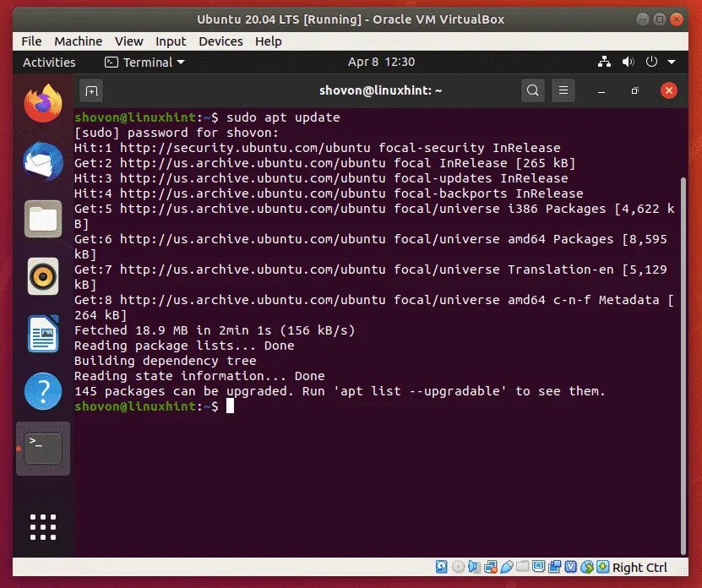The height and width of the screenshot is (588, 702).
Task: Click the Right Ctrl host key label
Action: 639,568
